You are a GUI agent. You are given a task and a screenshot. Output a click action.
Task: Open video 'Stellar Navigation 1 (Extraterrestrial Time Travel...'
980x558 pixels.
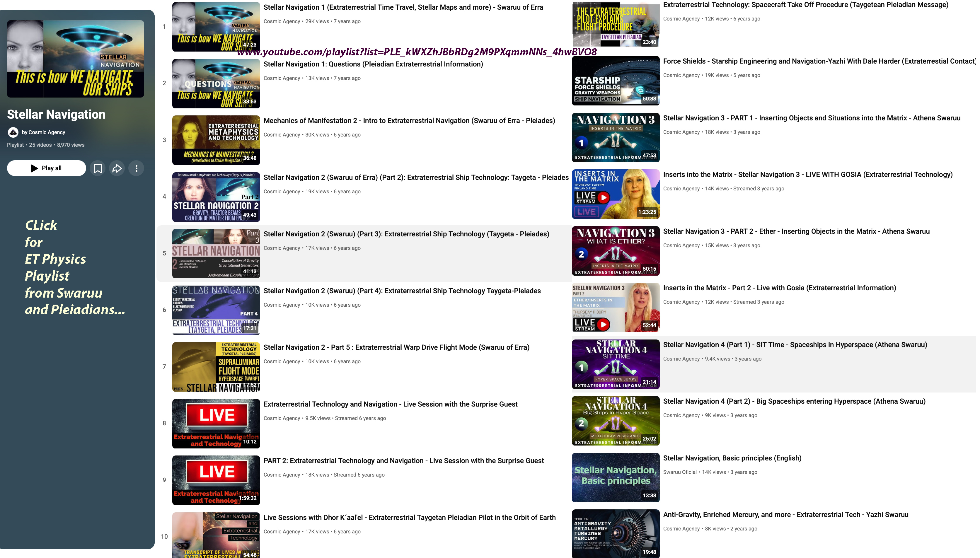[x=403, y=7]
